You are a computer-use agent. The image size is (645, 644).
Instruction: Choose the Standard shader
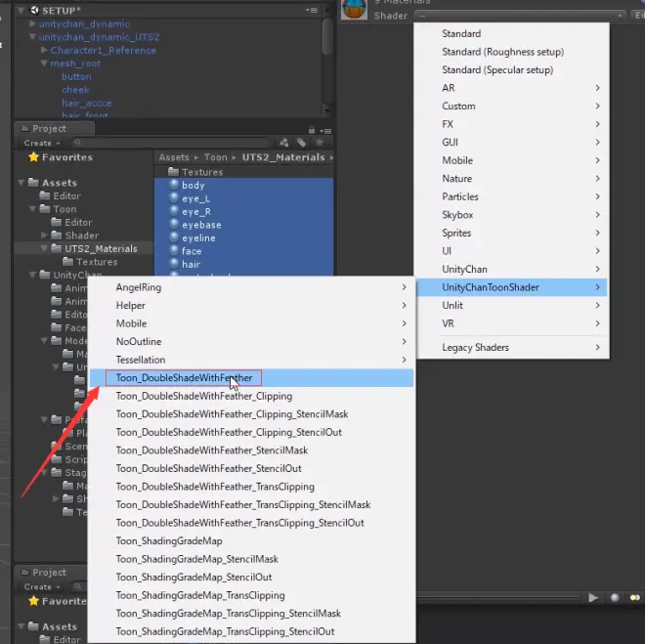click(512, 34)
